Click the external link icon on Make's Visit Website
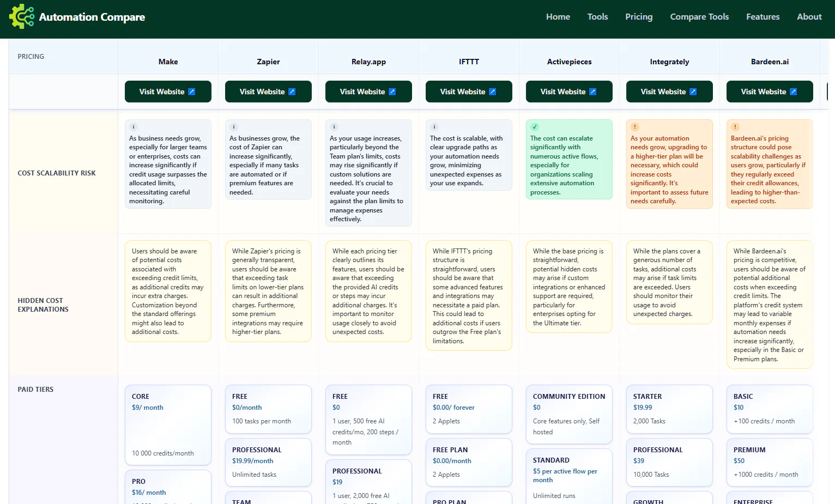 (x=192, y=92)
